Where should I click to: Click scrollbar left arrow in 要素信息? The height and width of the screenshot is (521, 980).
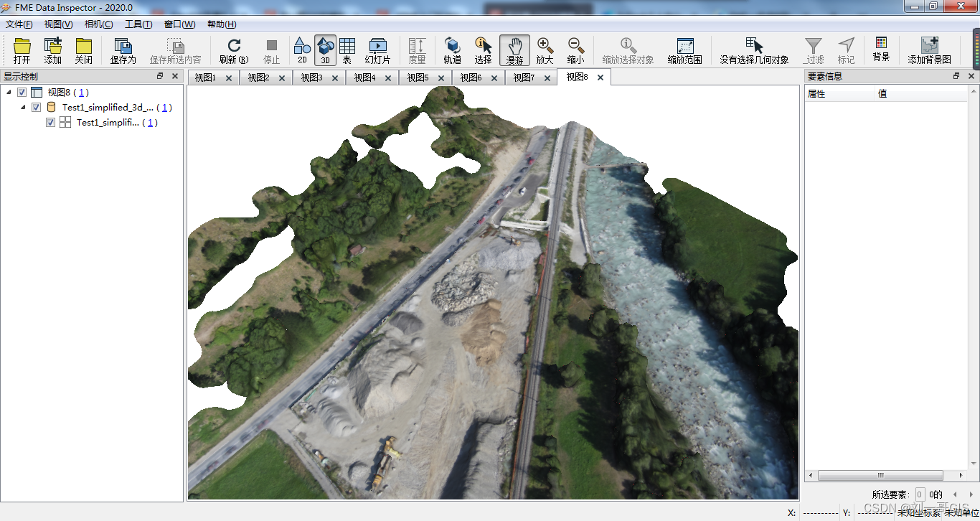tap(811, 475)
